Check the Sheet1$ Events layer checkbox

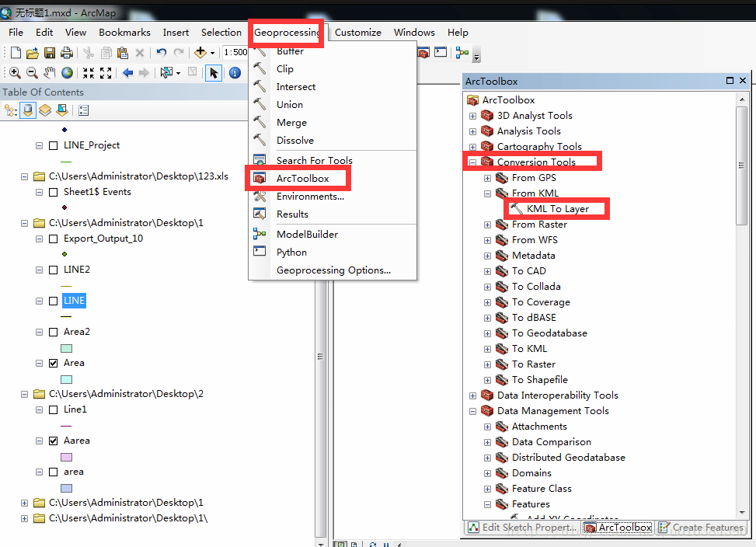54,192
